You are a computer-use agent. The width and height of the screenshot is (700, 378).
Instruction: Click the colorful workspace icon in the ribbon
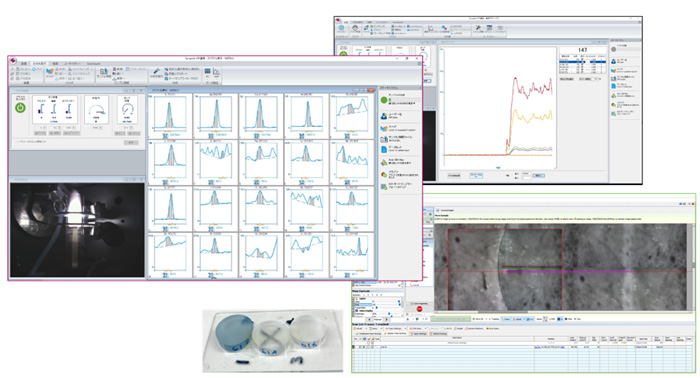(50, 71)
